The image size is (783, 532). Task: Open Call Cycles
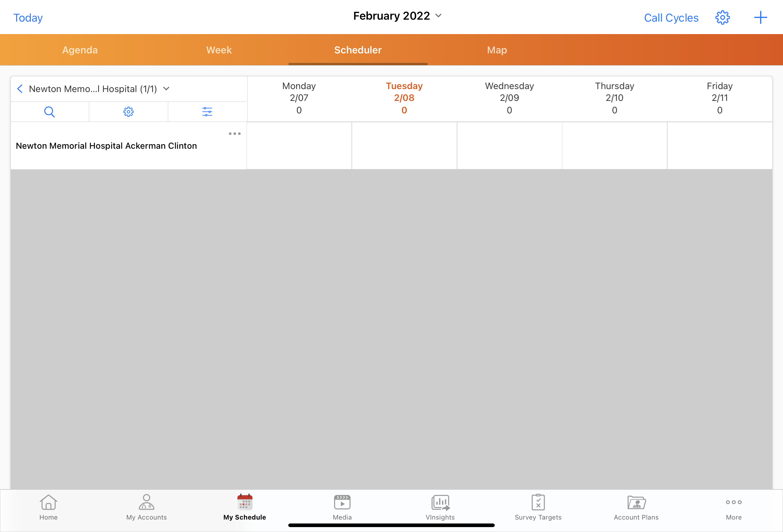[671, 17]
